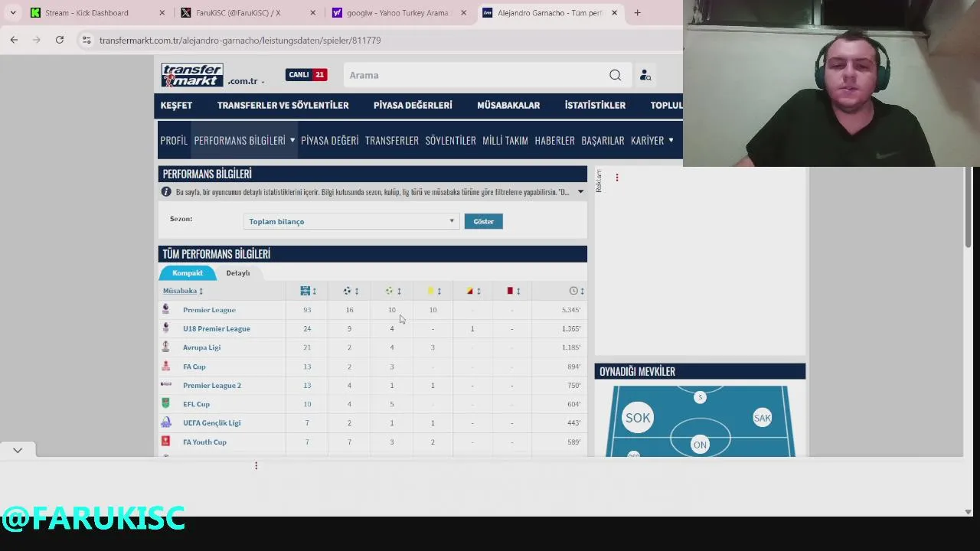Click the Avrupa Ligi trophy logo
This screenshot has width=980, height=551.
pos(165,347)
